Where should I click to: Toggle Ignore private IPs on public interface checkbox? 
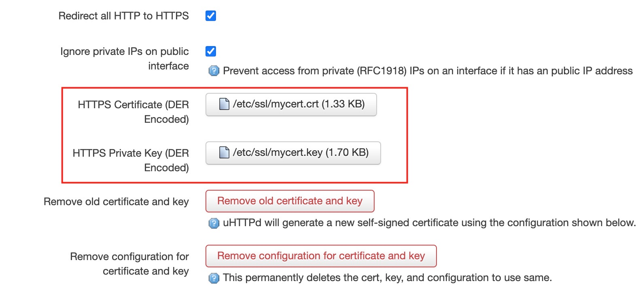pos(211,51)
